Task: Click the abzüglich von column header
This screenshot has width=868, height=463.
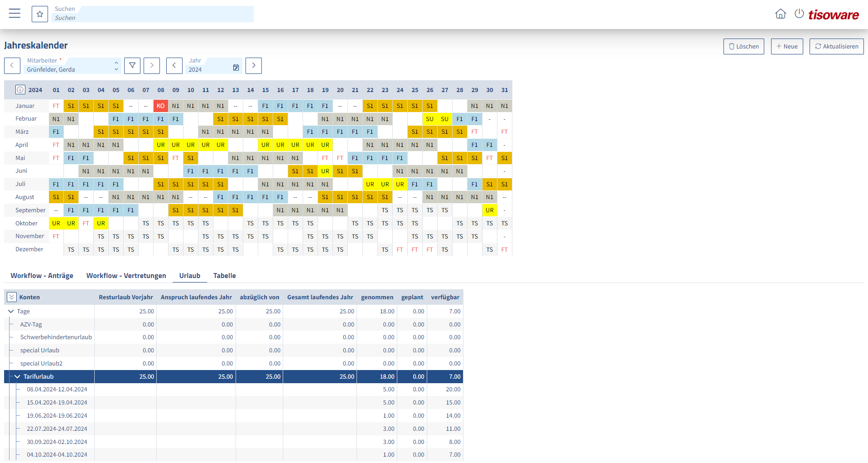Action: pyautogui.click(x=260, y=297)
